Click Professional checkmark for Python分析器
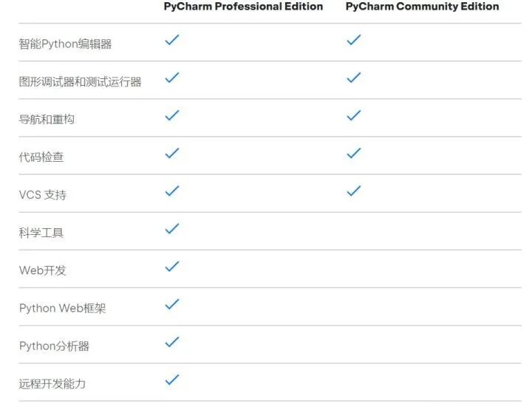The height and width of the screenshot is (404, 532). click(172, 342)
